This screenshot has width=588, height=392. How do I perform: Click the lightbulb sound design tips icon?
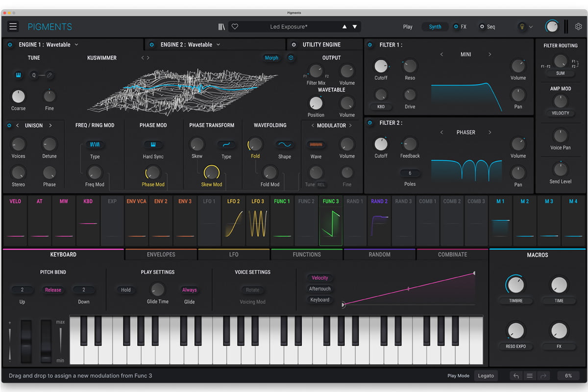point(522,26)
